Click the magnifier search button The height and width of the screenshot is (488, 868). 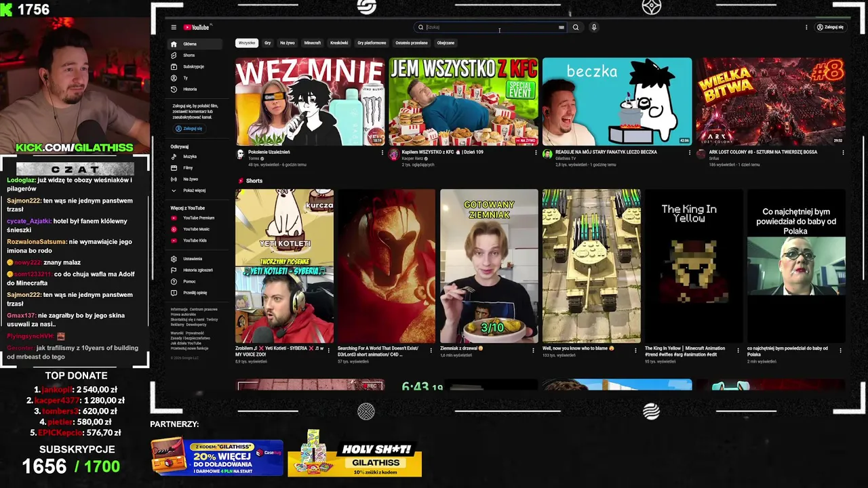pos(576,27)
